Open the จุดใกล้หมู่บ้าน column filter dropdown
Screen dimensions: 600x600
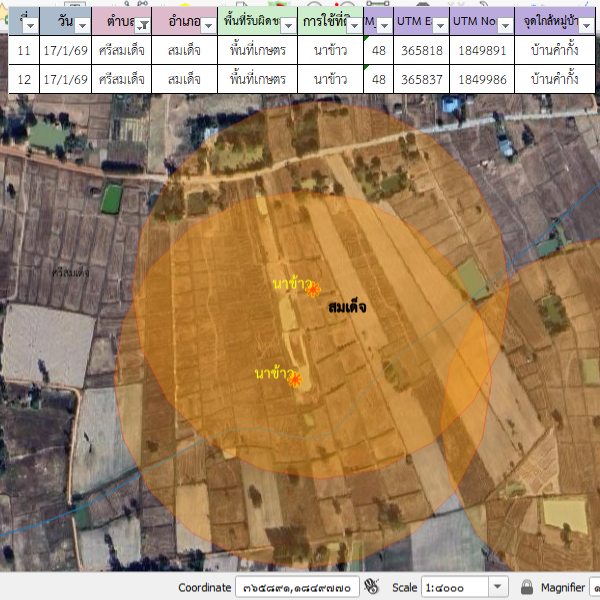(x=590, y=25)
